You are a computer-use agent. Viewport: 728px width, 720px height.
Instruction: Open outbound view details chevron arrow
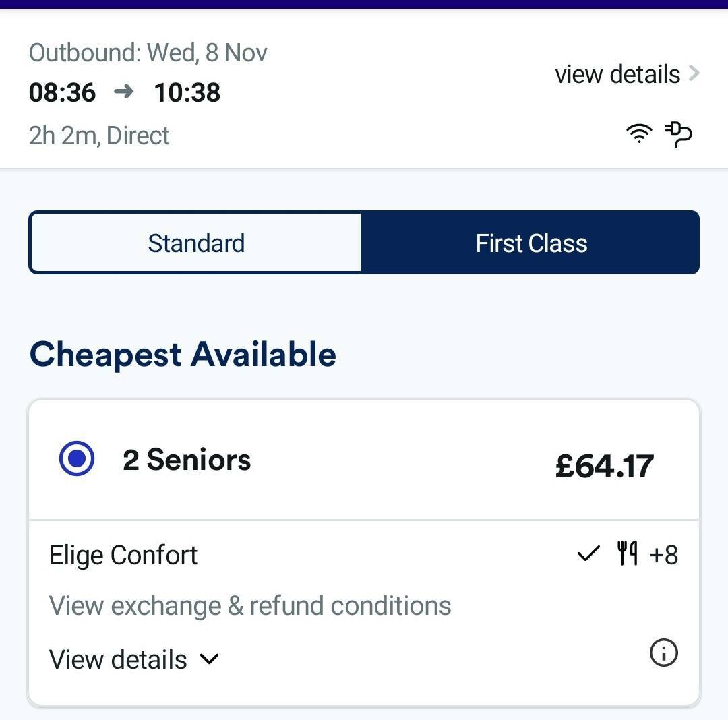pos(694,73)
